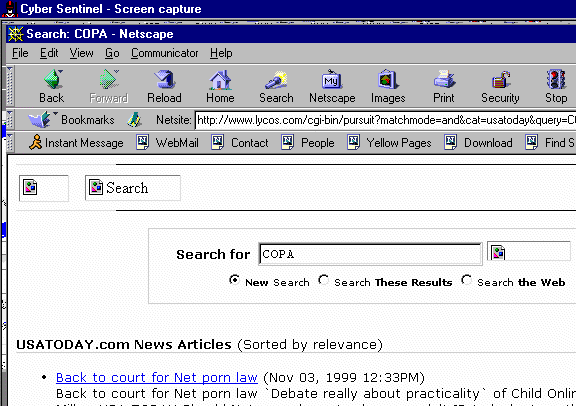This screenshot has width=576, height=406.
Task: Click the Search for COPA input field
Action: pos(370,254)
